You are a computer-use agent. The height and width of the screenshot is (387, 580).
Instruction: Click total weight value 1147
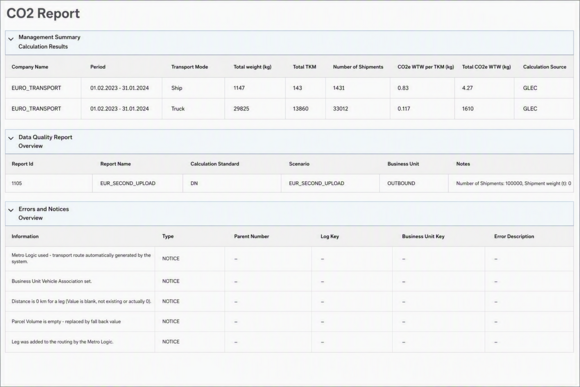tap(239, 88)
